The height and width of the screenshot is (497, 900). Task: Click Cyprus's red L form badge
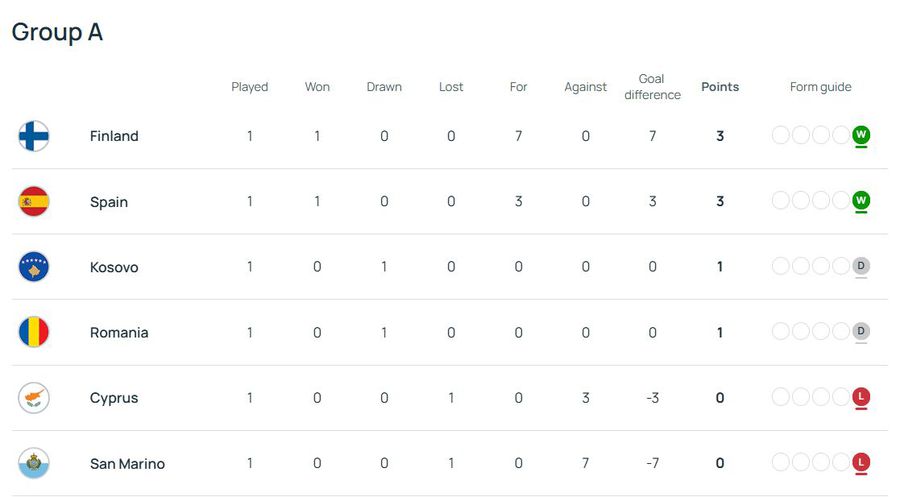(x=860, y=397)
